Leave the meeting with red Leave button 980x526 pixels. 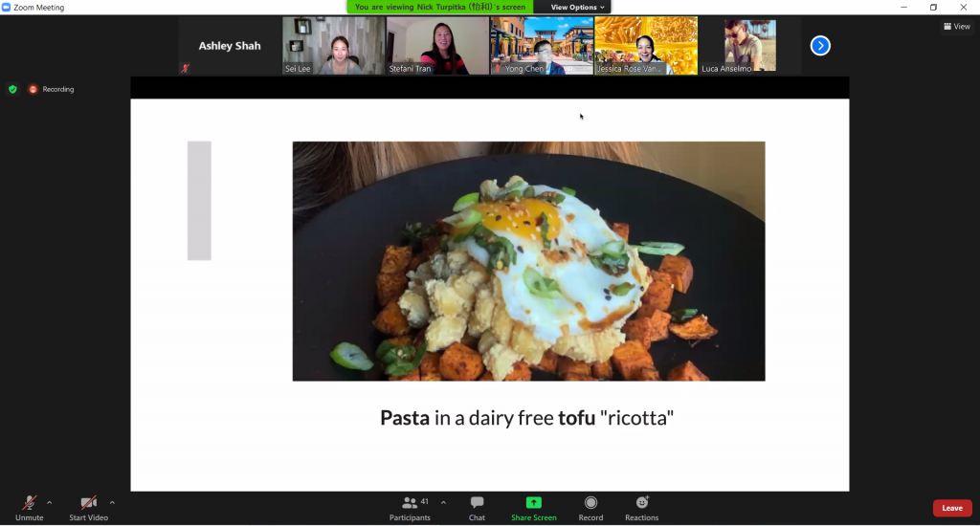pyautogui.click(x=951, y=508)
